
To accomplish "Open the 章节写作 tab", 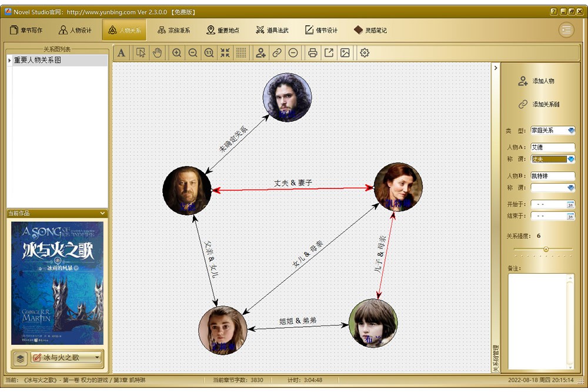I will [x=26, y=30].
